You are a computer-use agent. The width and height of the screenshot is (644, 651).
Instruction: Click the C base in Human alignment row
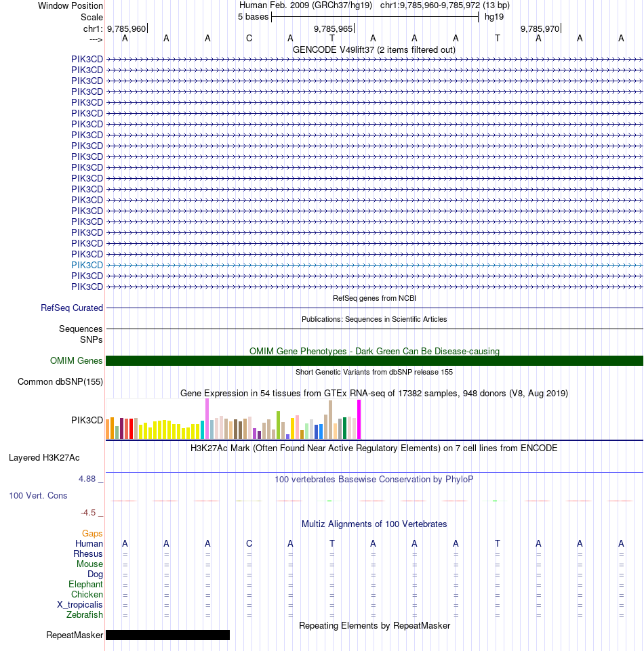(249, 544)
